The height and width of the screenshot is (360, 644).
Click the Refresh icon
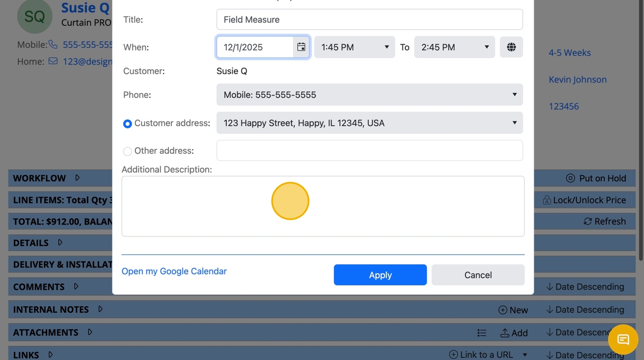(588, 221)
